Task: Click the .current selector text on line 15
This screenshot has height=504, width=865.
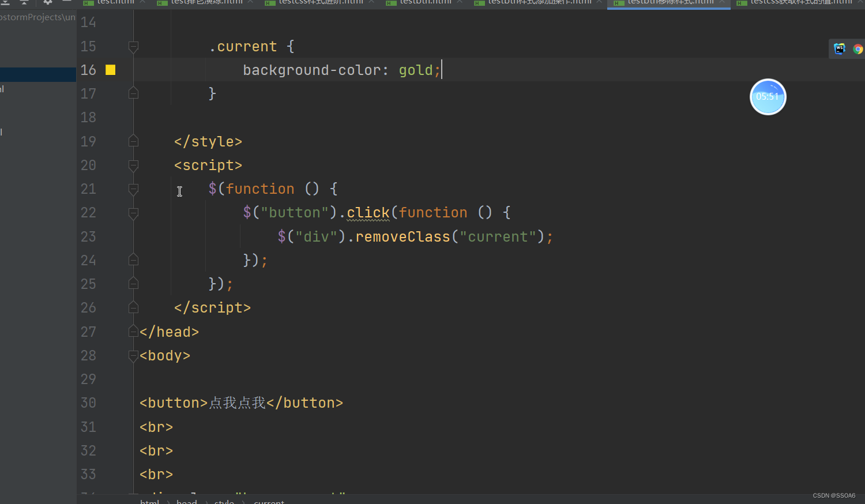Action: [x=243, y=47]
